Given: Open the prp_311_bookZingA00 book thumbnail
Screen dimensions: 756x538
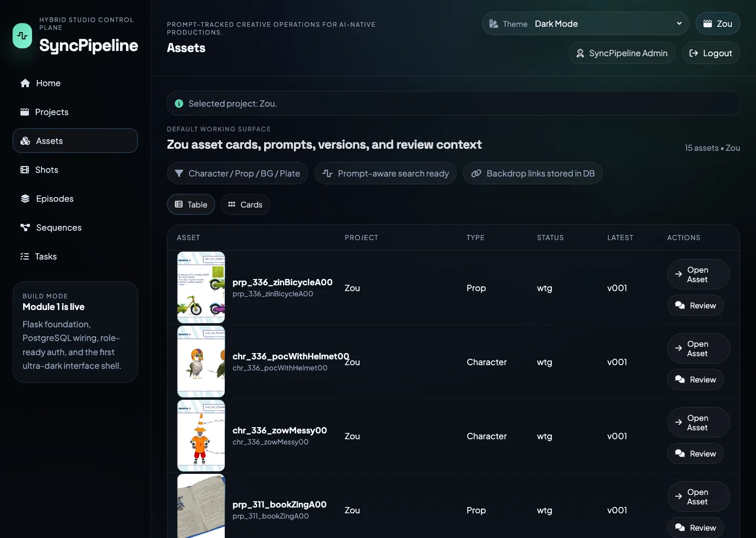Looking at the screenshot, I should (x=201, y=506).
